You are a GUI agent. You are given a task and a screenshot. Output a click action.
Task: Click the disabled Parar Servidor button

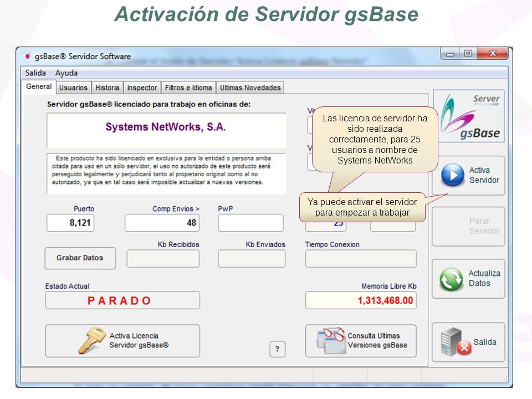[468, 226]
